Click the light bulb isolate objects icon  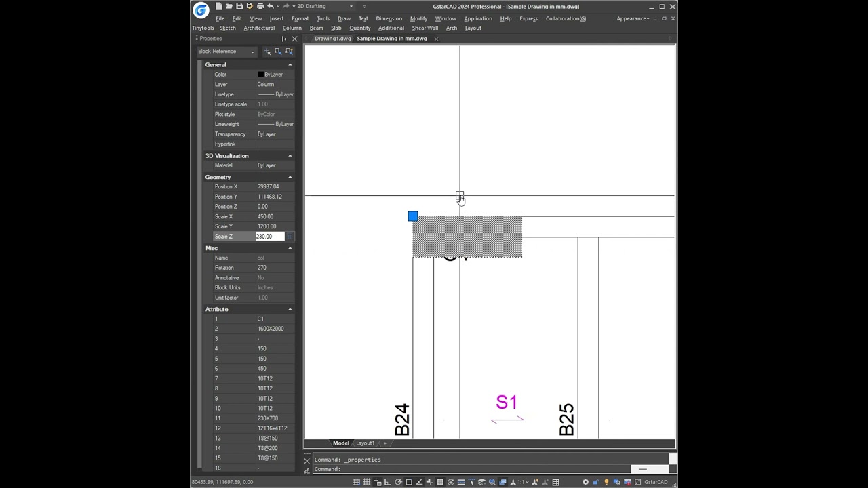click(x=606, y=482)
